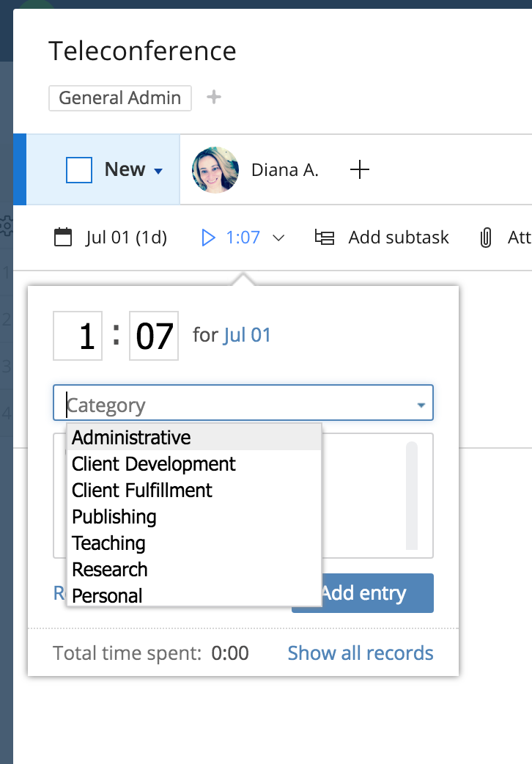Viewport: 532px width, 764px height.
Task: Click the Jul 01 date link
Action: pyautogui.click(x=246, y=336)
